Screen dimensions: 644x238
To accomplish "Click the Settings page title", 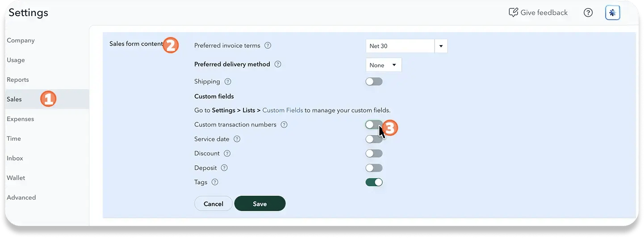I will click(28, 13).
